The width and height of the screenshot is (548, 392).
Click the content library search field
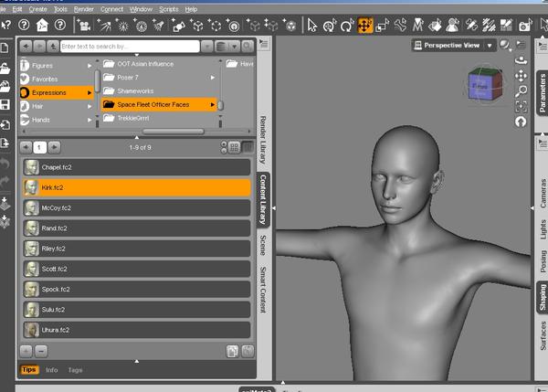pyautogui.click(x=130, y=47)
